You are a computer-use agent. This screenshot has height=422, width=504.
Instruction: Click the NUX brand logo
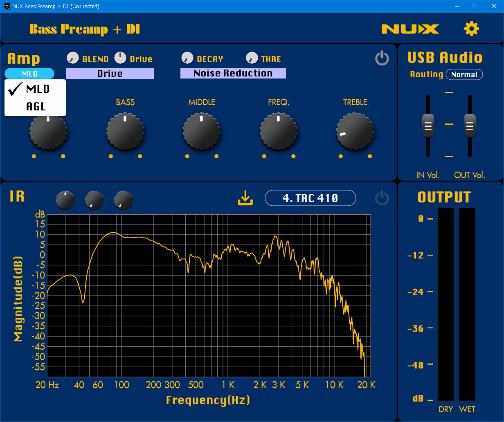[x=410, y=29]
